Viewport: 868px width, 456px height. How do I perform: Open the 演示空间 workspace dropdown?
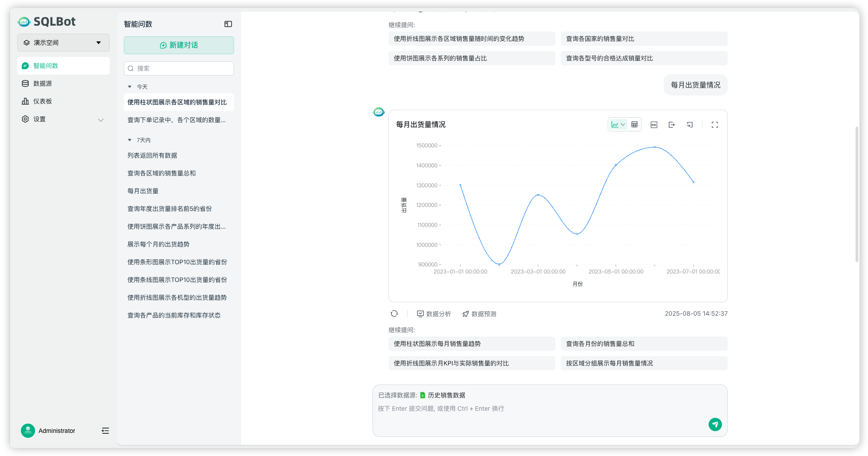coord(63,43)
